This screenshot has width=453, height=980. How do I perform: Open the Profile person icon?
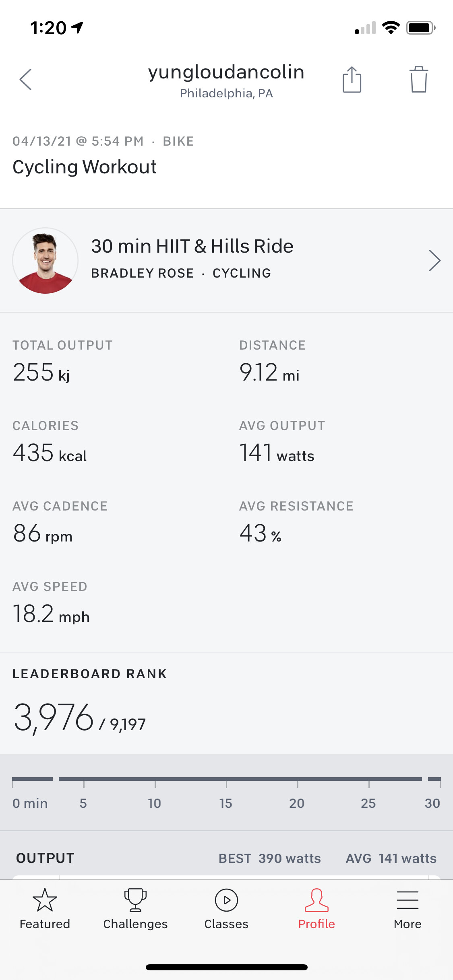tap(316, 900)
